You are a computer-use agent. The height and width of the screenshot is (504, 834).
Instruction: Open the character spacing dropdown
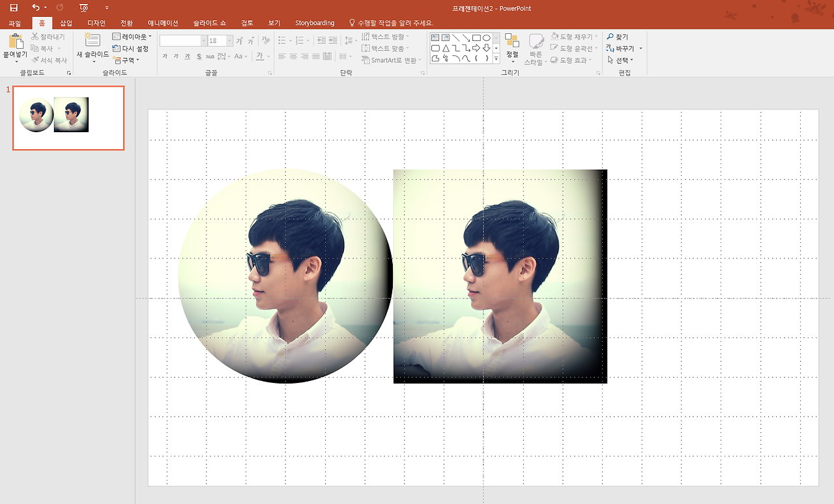click(x=224, y=57)
